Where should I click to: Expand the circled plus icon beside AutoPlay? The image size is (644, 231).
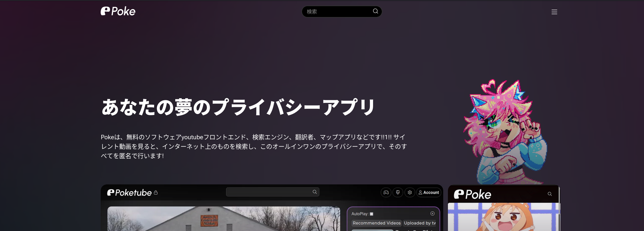tap(432, 214)
